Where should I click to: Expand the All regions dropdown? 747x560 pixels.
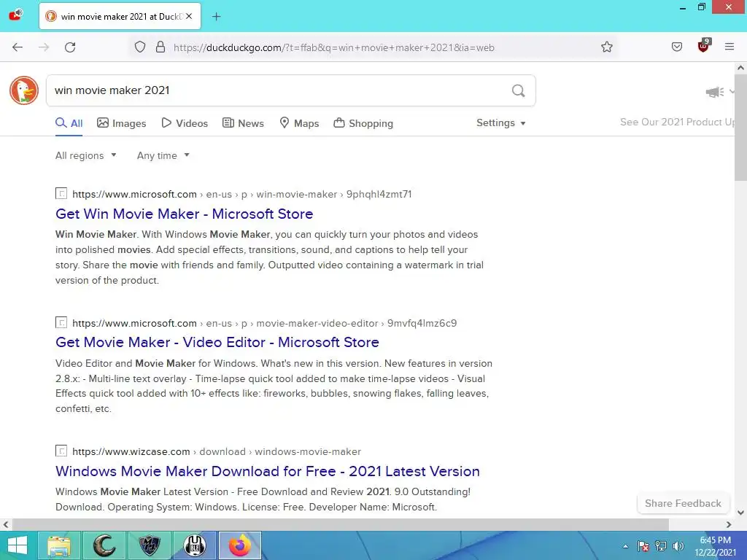(x=86, y=156)
